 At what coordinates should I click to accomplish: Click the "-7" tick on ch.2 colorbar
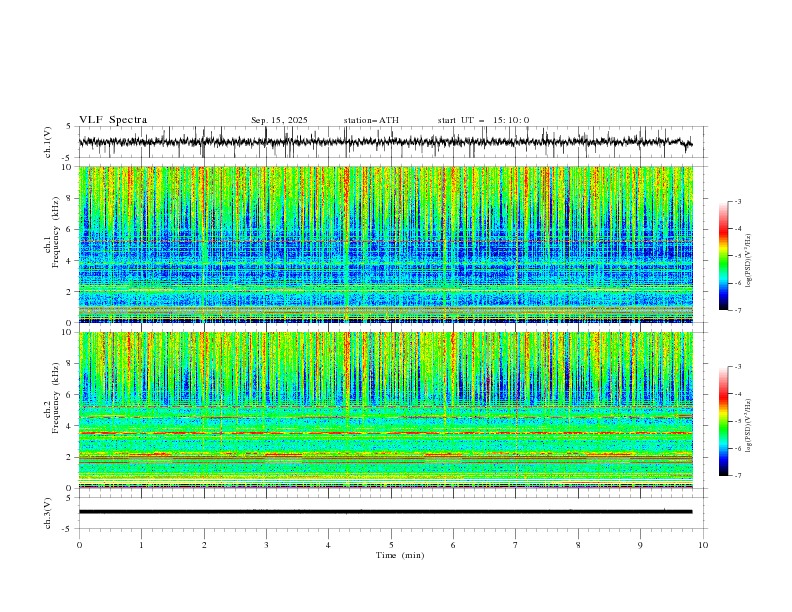(x=738, y=475)
